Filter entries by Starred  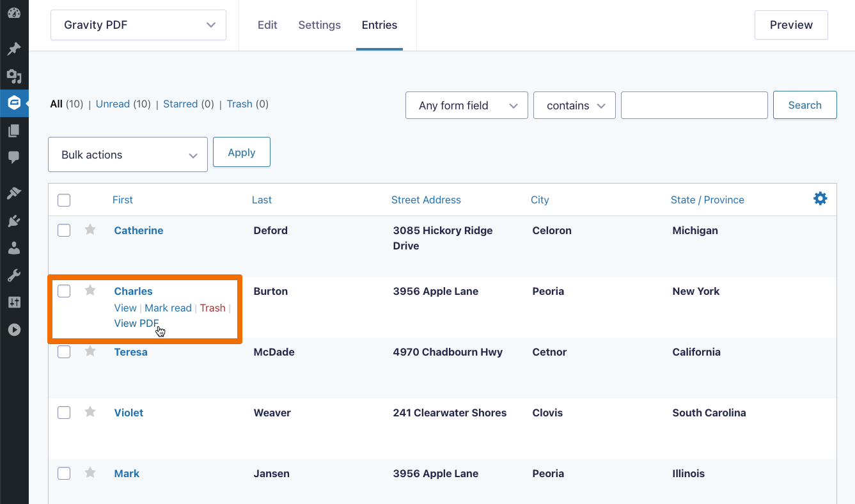(180, 104)
